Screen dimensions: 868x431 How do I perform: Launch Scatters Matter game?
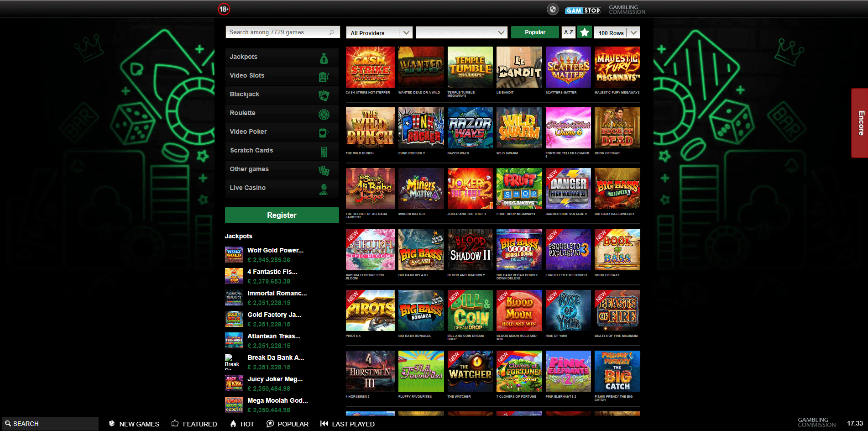pyautogui.click(x=568, y=67)
